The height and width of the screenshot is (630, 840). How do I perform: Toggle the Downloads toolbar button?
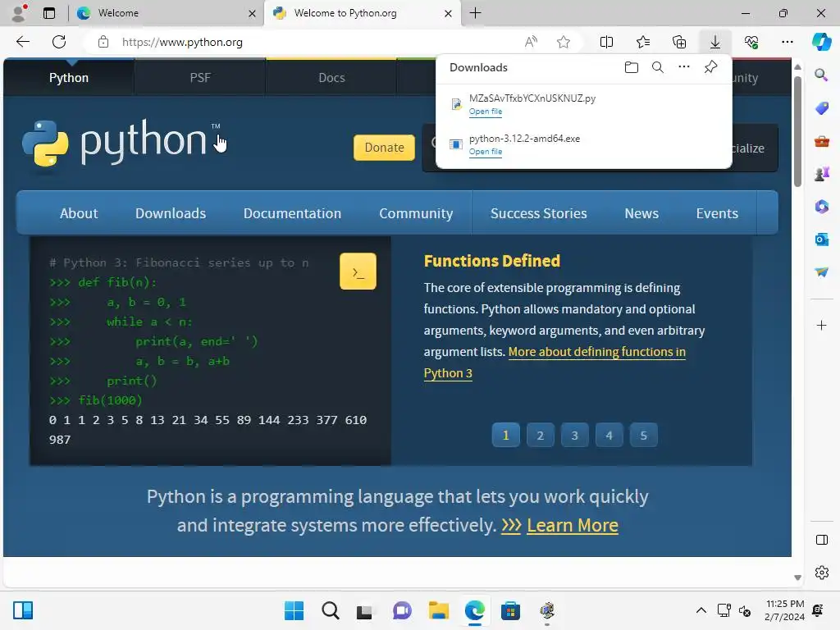[715, 42]
